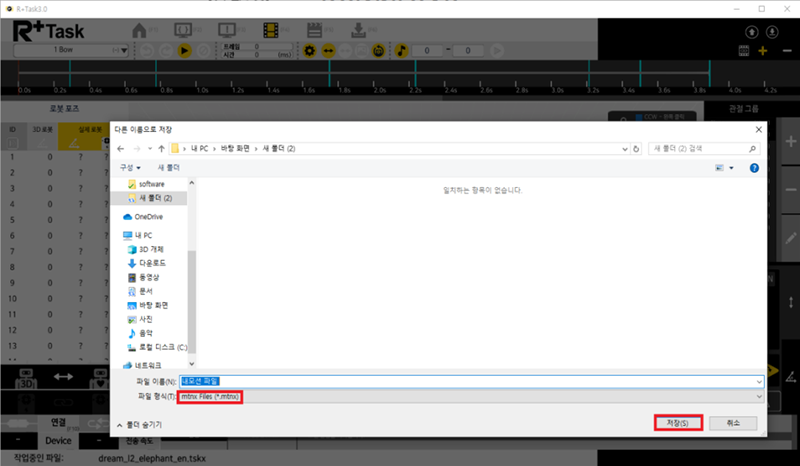The image size is (800, 466).
Task: Collapse folders with 폴더 숨기기
Action: tap(141, 424)
